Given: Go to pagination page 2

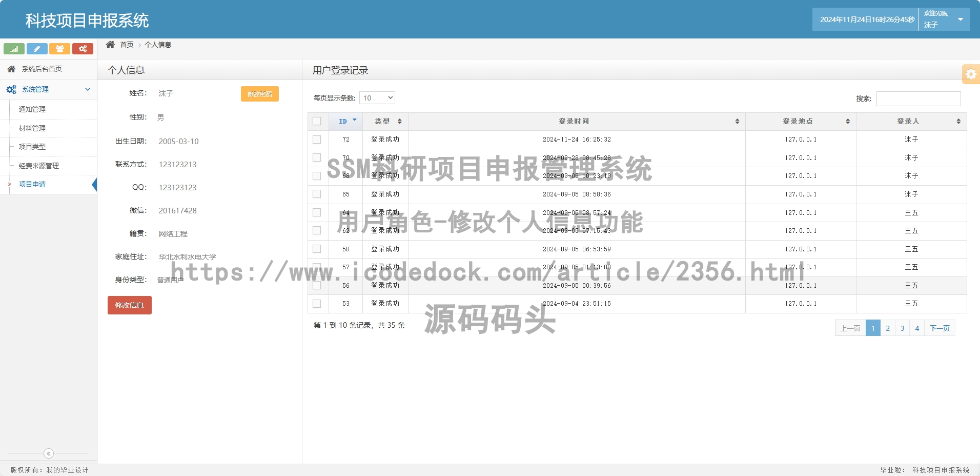Looking at the screenshot, I should click(x=888, y=328).
